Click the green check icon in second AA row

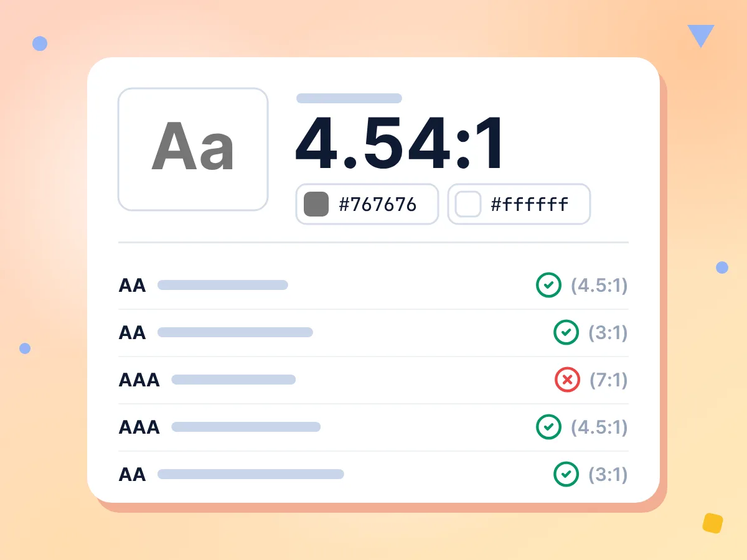pos(566,332)
